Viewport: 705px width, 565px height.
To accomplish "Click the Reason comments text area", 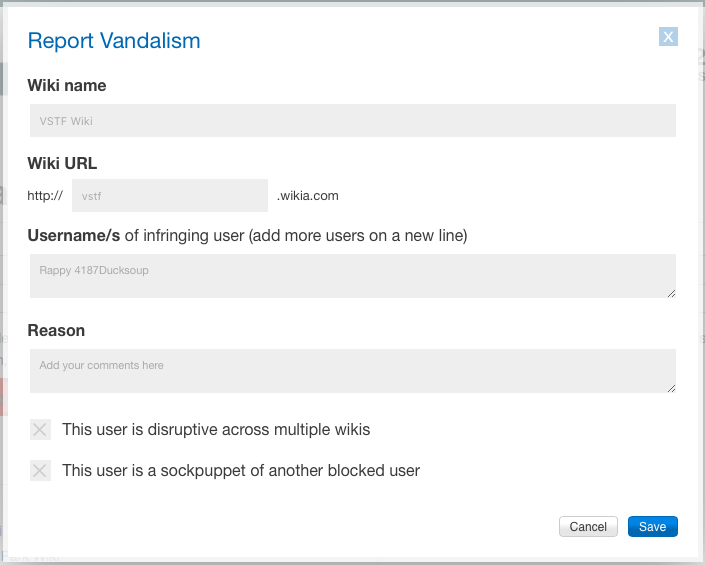I will tap(352, 370).
